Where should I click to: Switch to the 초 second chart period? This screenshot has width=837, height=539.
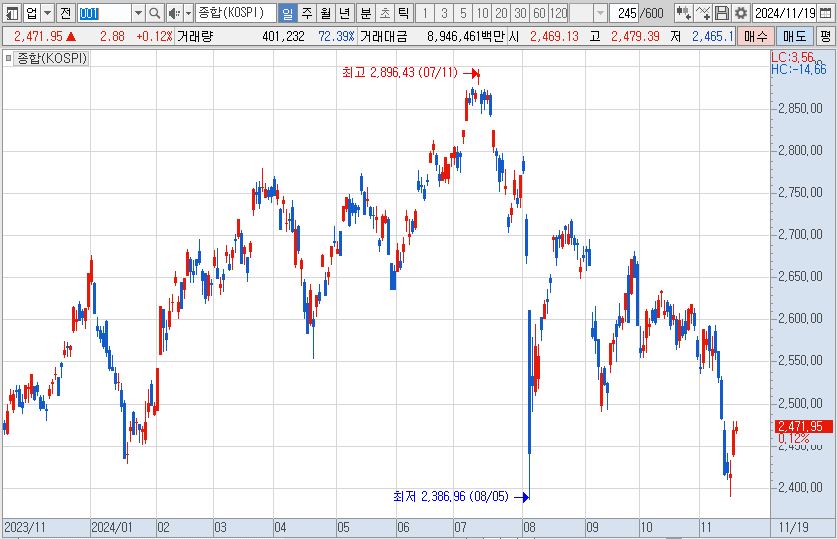tap(385, 13)
